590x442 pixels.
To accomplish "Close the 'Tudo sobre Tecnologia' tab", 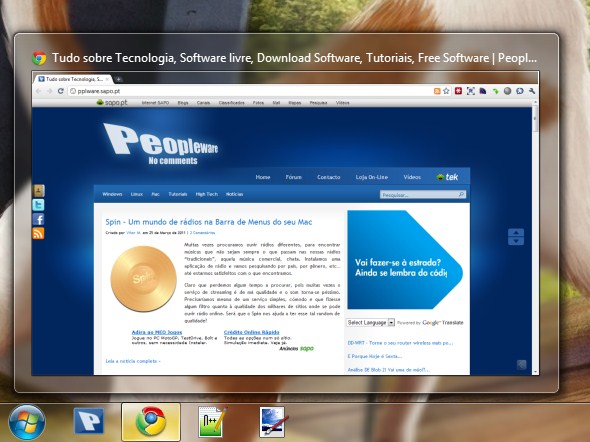I will coord(107,79).
